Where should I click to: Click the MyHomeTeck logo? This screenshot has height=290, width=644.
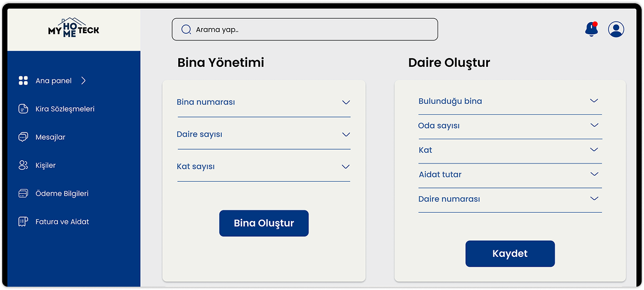click(73, 28)
